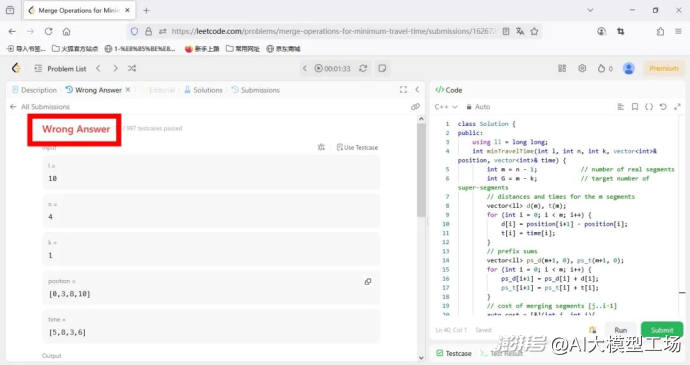Click the Code panel tab
The height and width of the screenshot is (365, 690).
click(449, 90)
